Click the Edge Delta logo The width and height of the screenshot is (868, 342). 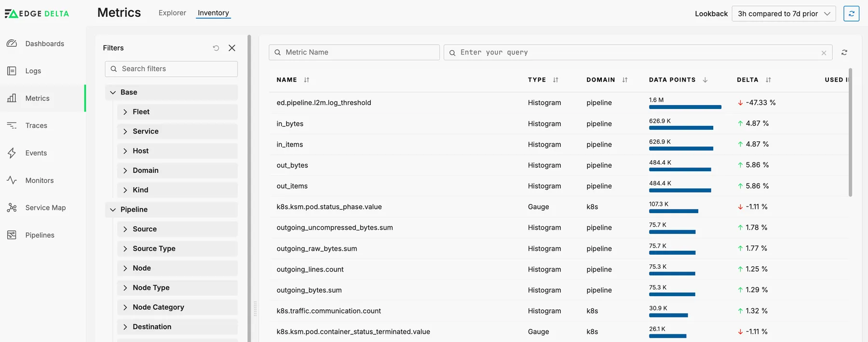[x=37, y=14]
